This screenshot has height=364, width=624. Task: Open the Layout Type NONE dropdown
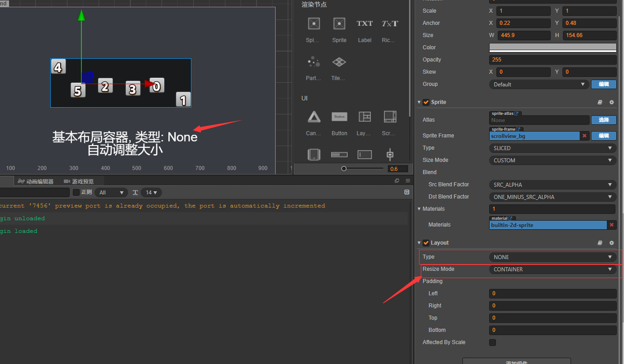553,257
